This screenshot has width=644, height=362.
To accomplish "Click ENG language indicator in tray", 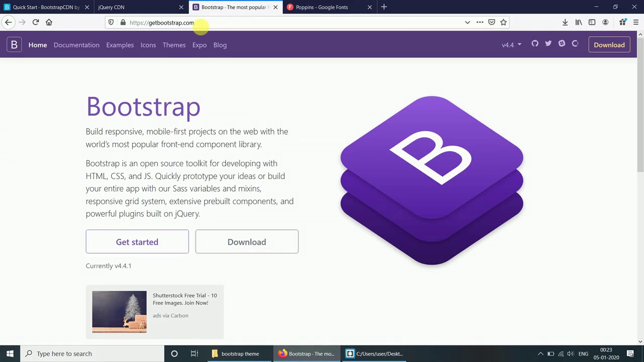I will tap(583, 353).
